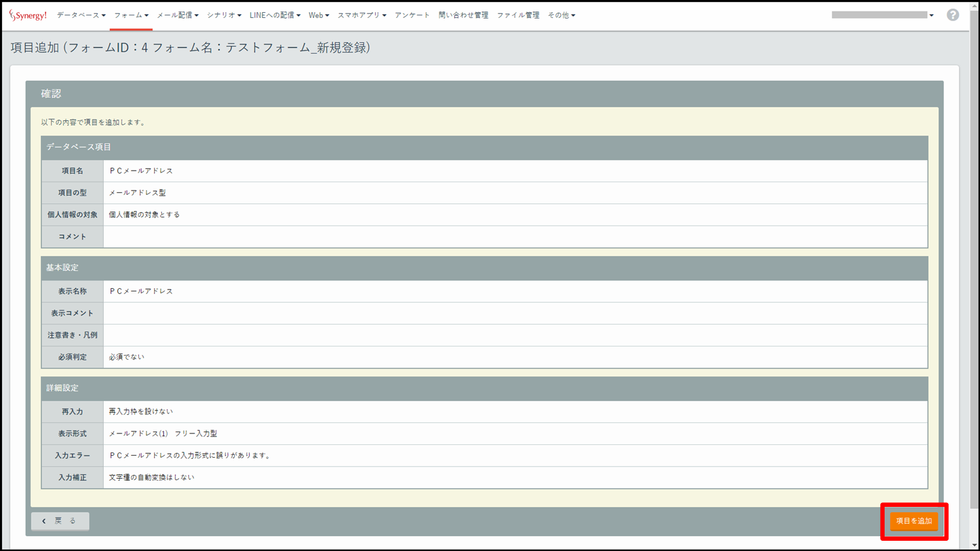The height and width of the screenshot is (551, 980).
Task: Open the Web dropdown menu
Action: click(319, 15)
